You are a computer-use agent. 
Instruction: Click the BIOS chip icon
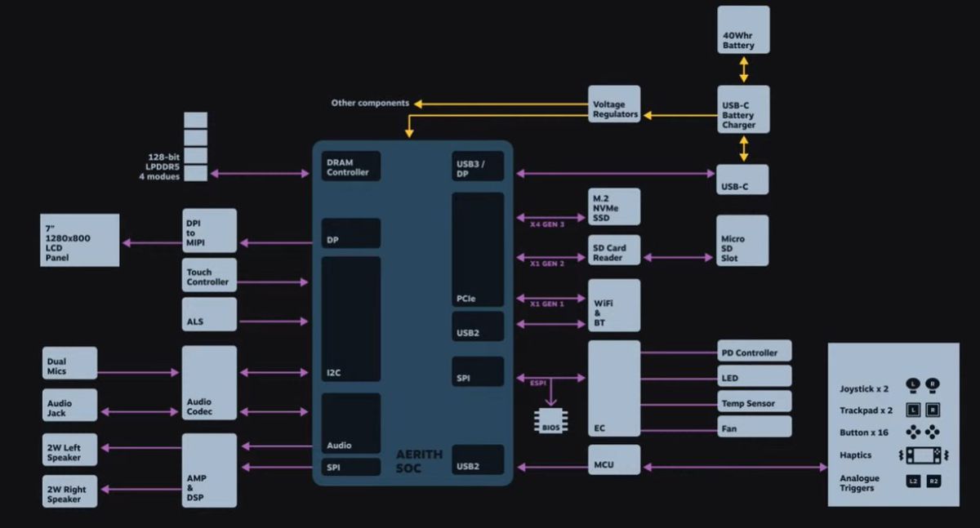click(550, 422)
